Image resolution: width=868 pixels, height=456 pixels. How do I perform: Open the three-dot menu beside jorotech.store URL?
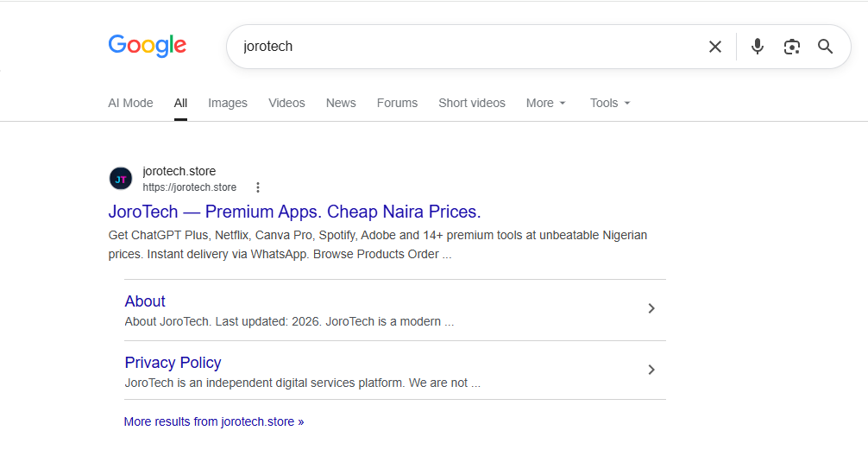[x=257, y=187]
